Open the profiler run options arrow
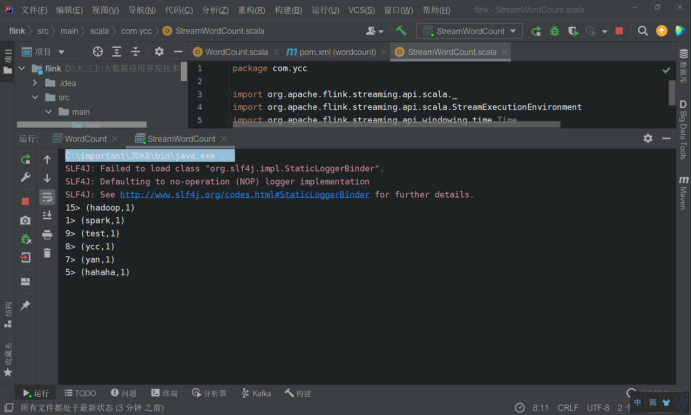Screen dimensions: 692x415 (605, 31)
